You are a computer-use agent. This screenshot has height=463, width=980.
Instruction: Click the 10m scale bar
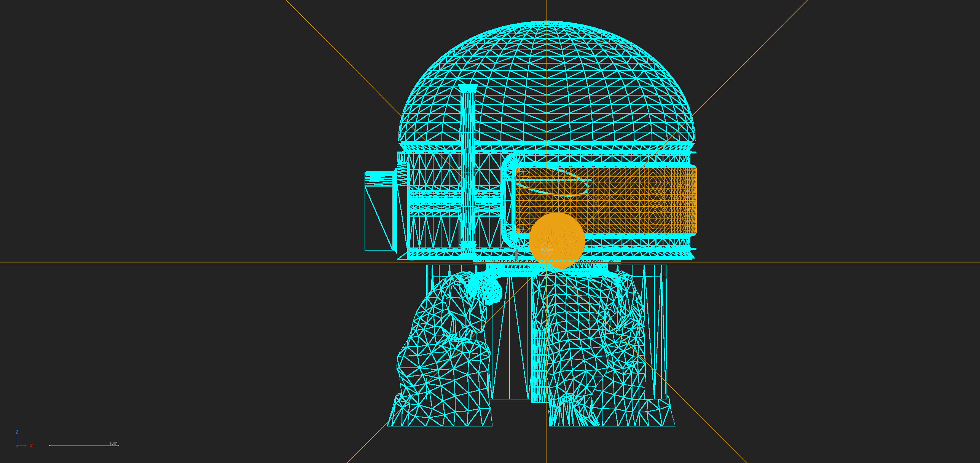(x=84, y=445)
